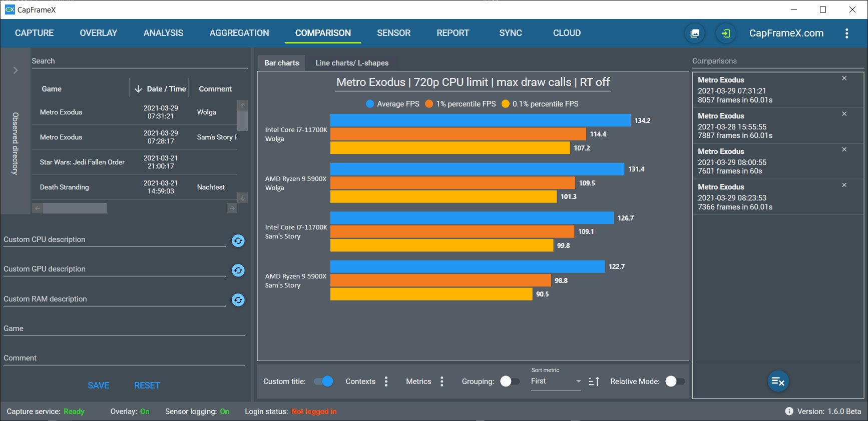The height and width of the screenshot is (421, 868).
Task: Click the version info icon in status bar
Action: [789, 411]
